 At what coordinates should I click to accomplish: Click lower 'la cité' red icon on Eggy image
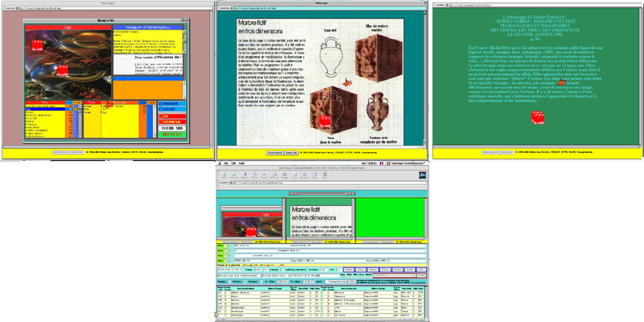(x=62, y=70)
